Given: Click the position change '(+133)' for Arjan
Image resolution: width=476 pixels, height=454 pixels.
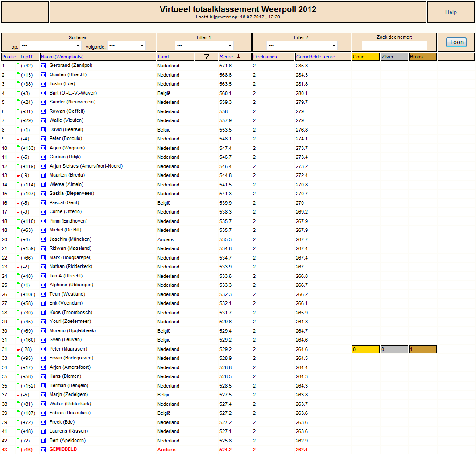Looking at the screenshot, I should point(28,148).
